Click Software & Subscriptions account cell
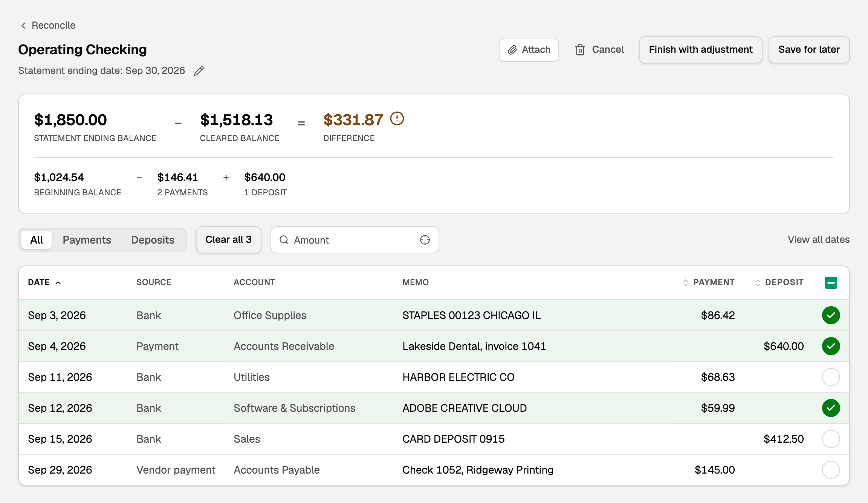868x503 pixels. (294, 408)
